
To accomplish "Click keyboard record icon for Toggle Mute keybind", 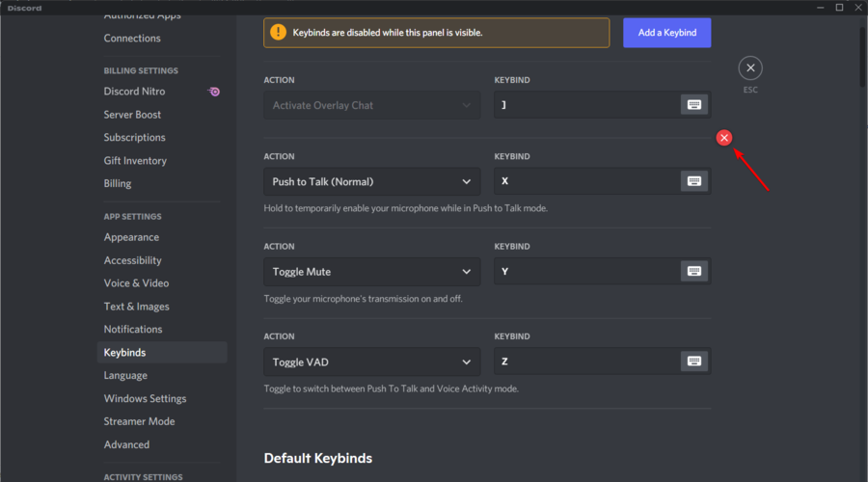I will (694, 271).
